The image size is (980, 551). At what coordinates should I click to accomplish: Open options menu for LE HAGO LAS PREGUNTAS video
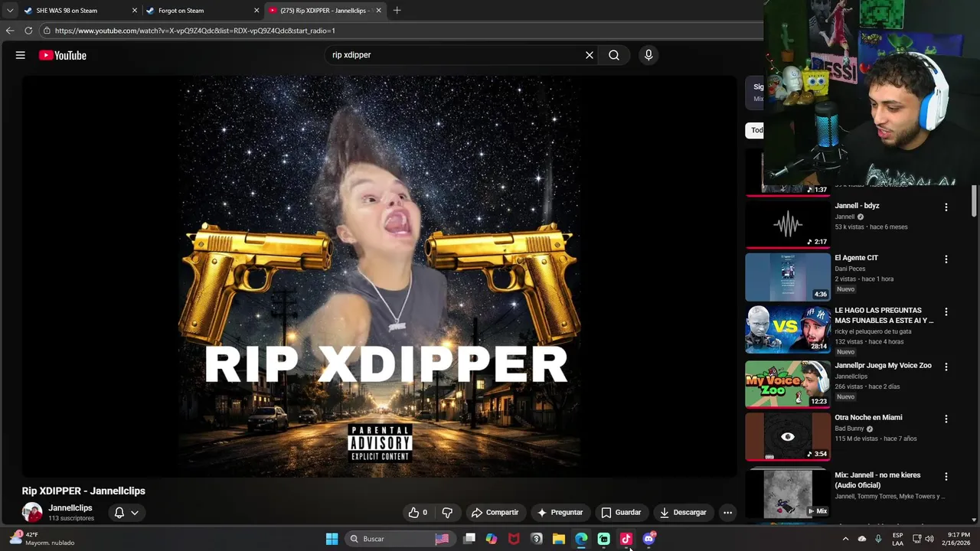click(x=946, y=312)
